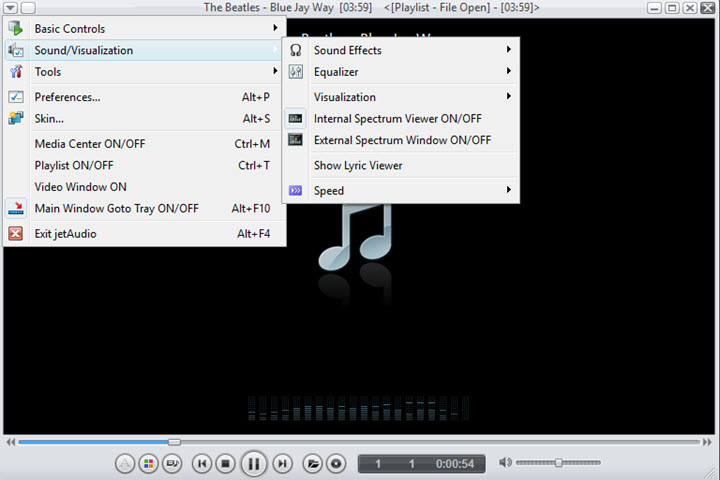Click the round record button
The image size is (720, 480).
coord(336,464)
